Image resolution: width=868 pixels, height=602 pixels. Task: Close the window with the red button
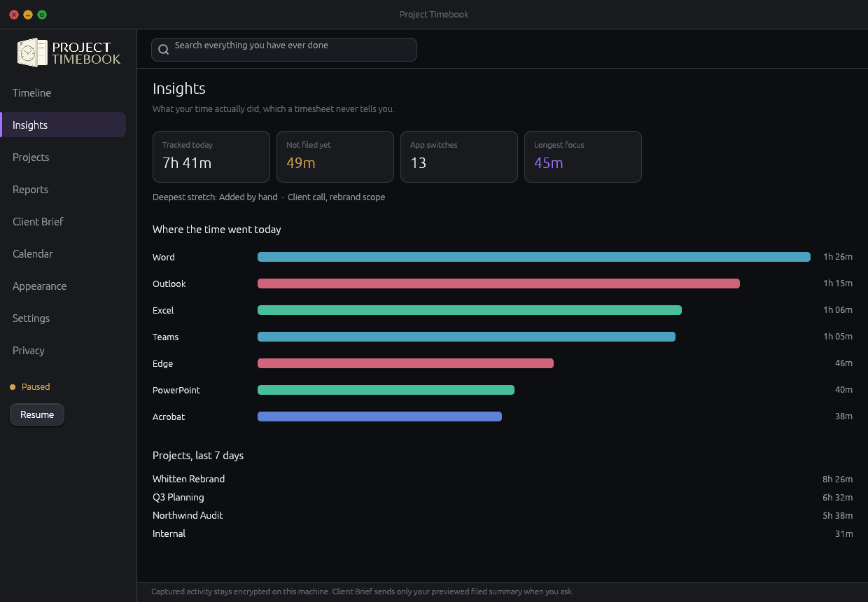pos(14,15)
